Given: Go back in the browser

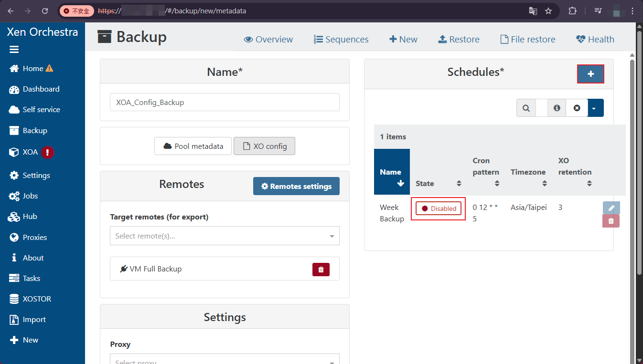Looking at the screenshot, I should 11,11.
